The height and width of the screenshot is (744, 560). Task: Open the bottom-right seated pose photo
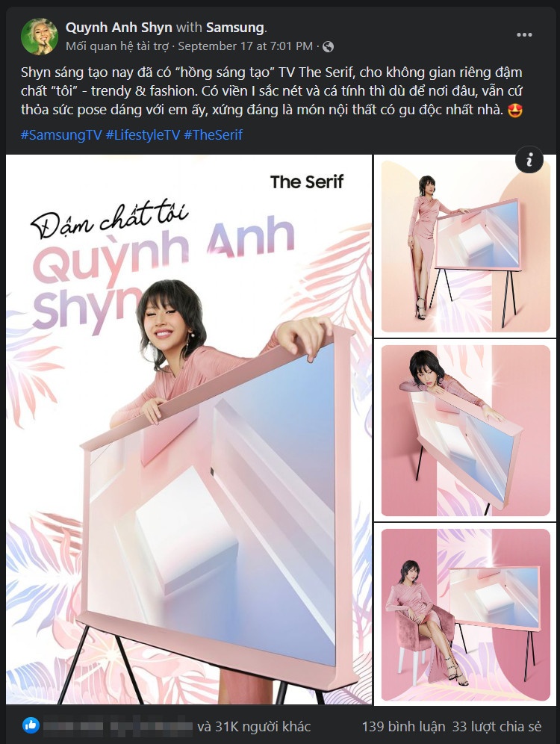tap(465, 614)
